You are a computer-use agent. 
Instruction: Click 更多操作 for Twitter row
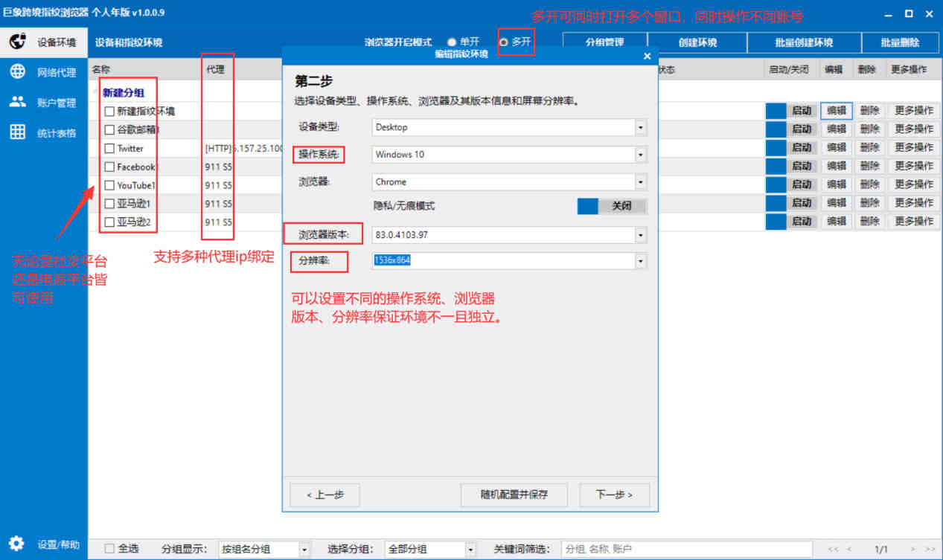913,147
